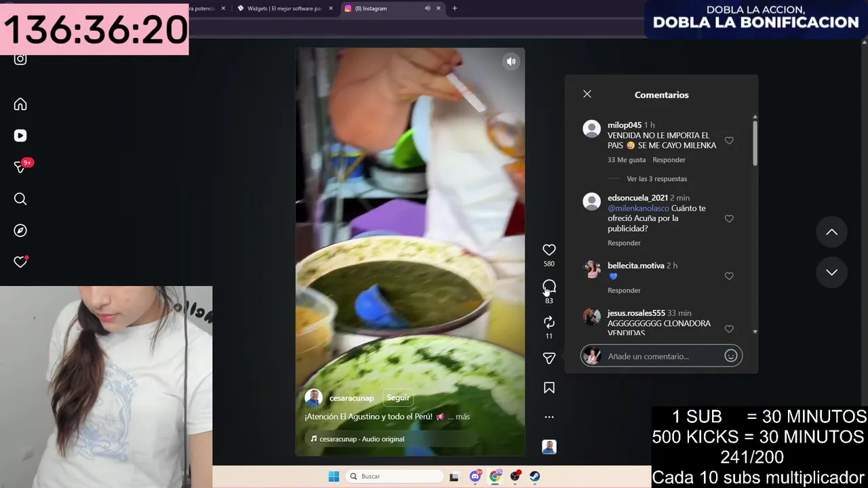Open edsoncuela_2021 username in comments

[x=637, y=198]
